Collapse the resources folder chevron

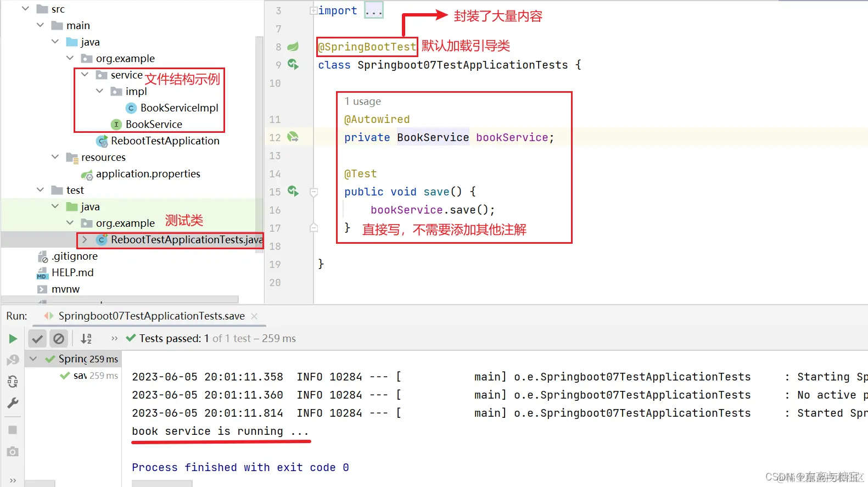(x=55, y=157)
